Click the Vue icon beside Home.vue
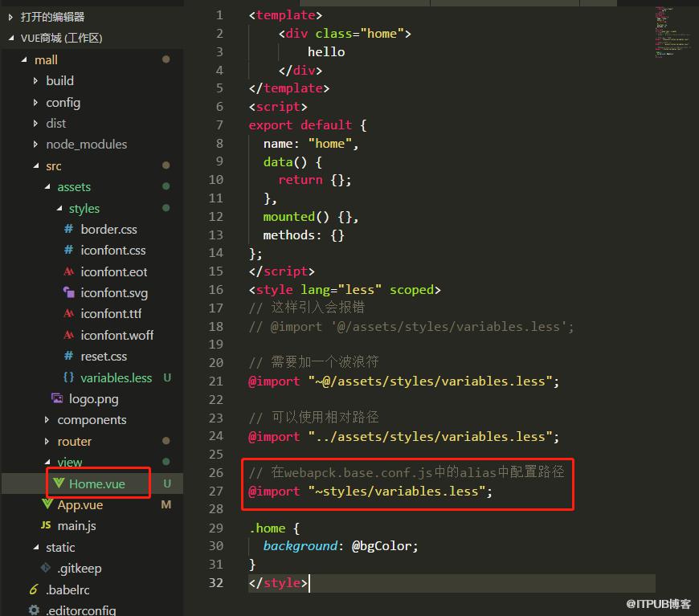The image size is (699, 616). [x=59, y=483]
